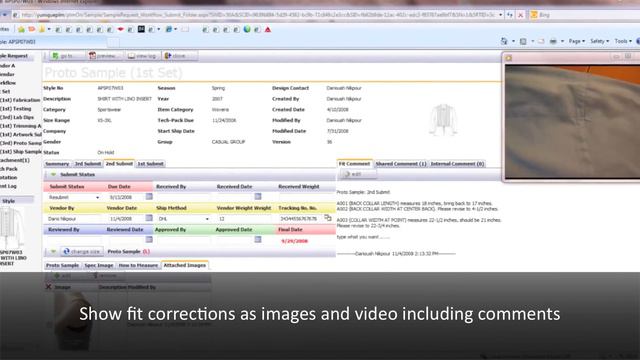
Task: Click the red heart-shaped favorites bar icon
Action: (x=120, y=29)
